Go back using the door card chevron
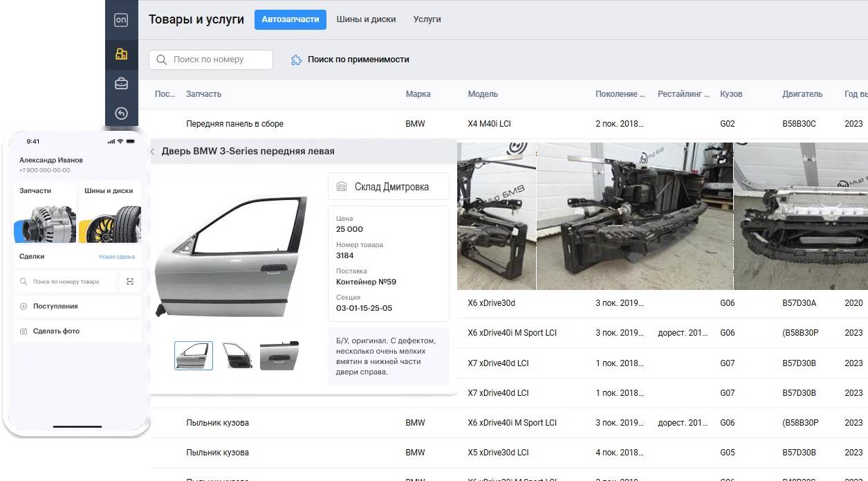Image resolution: width=868 pixels, height=481 pixels. (153, 152)
